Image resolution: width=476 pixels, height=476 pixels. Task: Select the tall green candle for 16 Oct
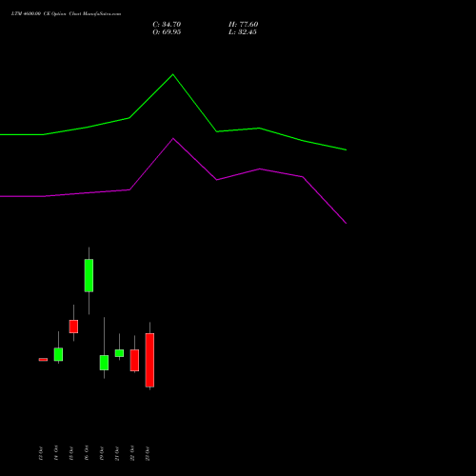point(89,275)
